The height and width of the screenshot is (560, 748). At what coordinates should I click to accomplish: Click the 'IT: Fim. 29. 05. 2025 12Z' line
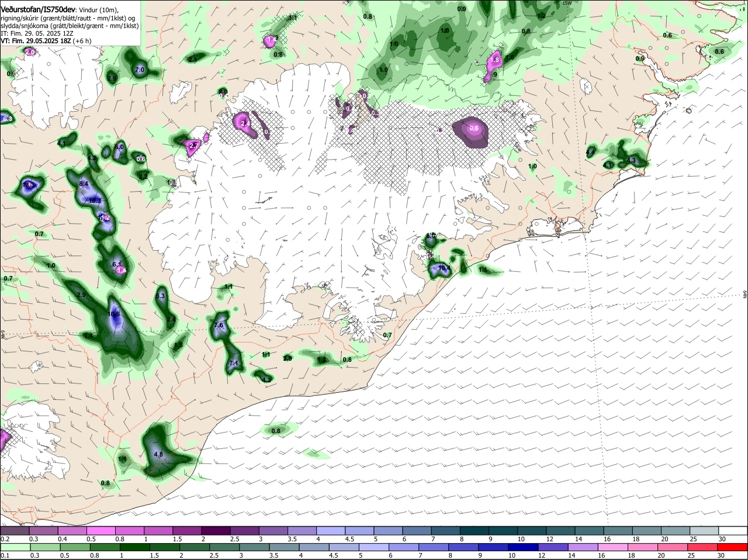click(37, 33)
